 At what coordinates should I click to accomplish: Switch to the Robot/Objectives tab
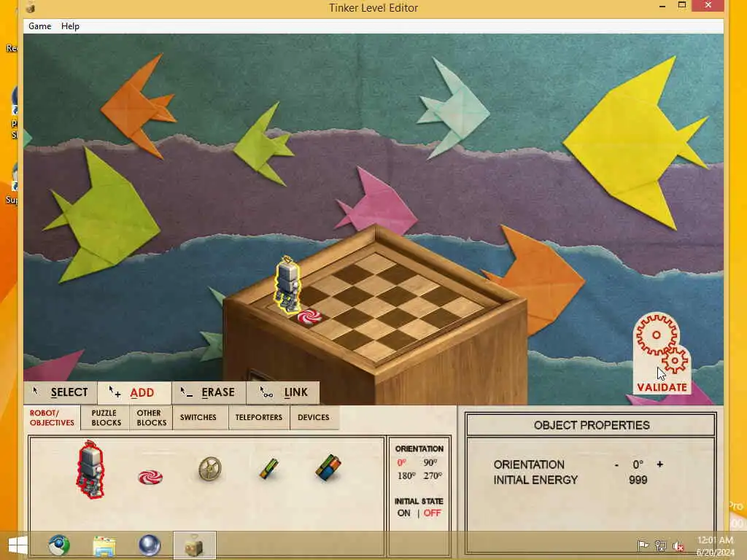coord(52,418)
